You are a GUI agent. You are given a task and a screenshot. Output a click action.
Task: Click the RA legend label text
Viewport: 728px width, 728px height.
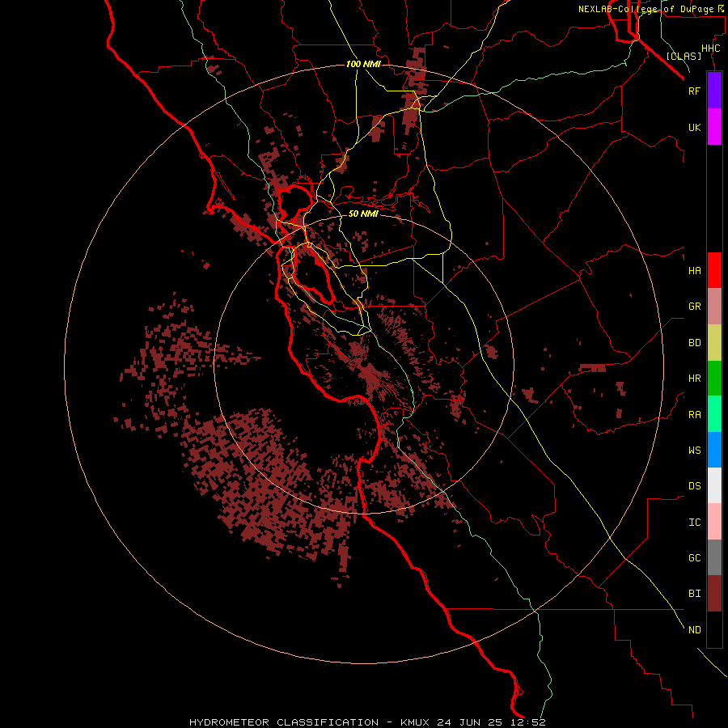(x=694, y=415)
